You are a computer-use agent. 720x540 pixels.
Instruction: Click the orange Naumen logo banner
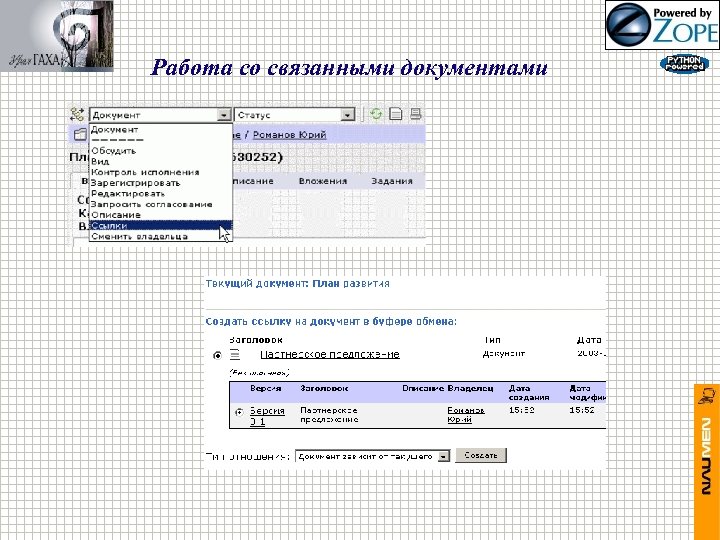point(707,461)
